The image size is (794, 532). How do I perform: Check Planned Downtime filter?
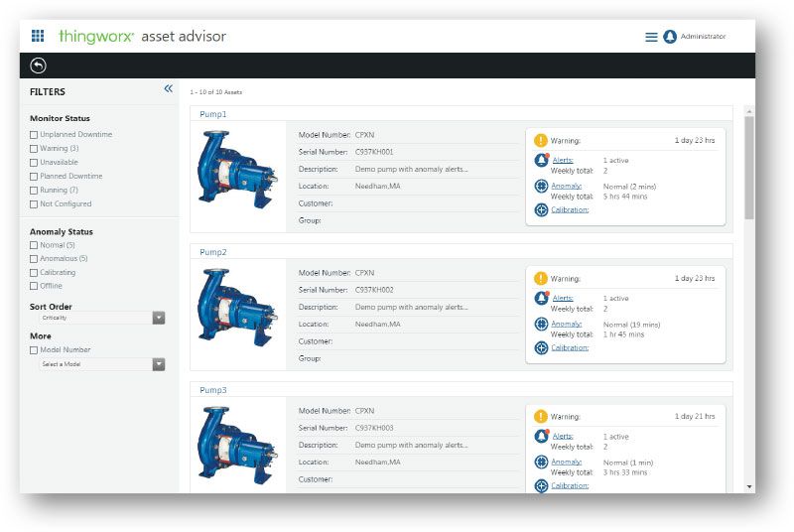tap(34, 177)
